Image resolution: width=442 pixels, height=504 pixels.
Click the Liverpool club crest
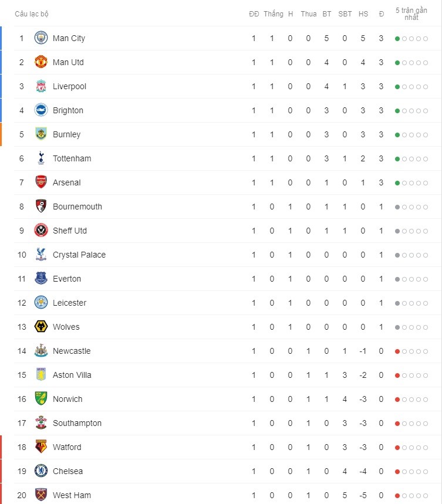coord(41,86)
